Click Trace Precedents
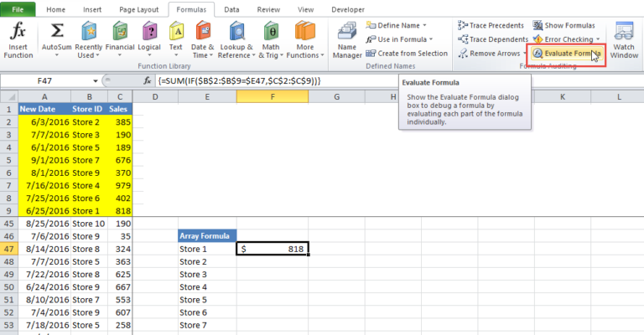This screenshot has height=335, width=644. (x=491, y=26)
